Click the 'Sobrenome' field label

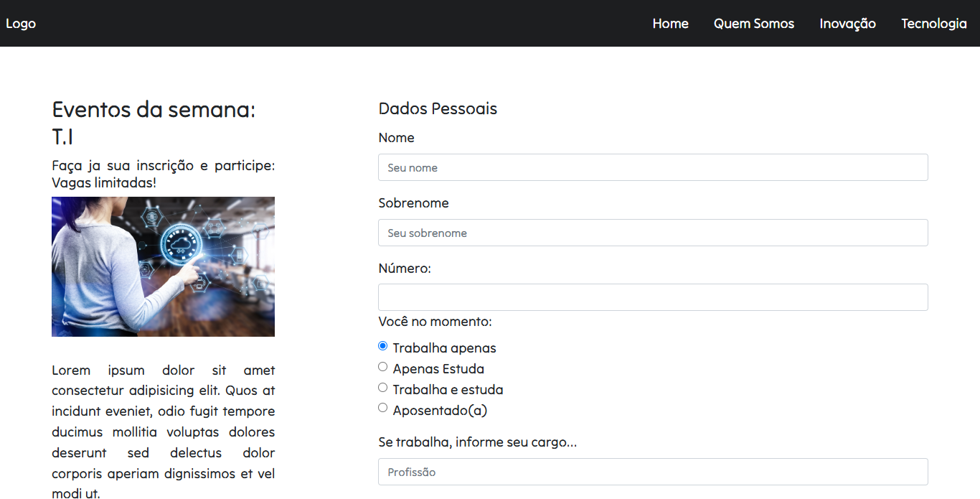pyautogui.click(x=413, y=203)
